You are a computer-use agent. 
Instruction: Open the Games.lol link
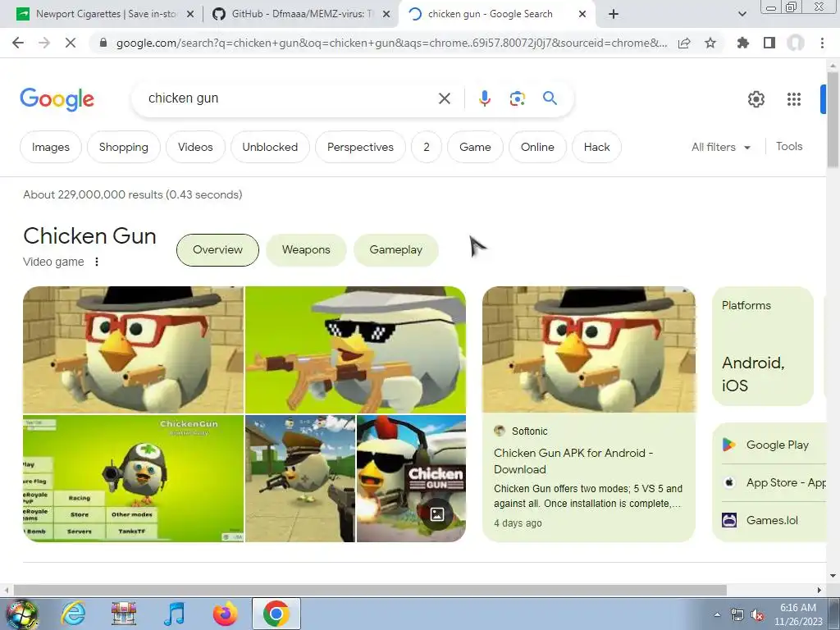pyautogui.click(x=760, y=520)
